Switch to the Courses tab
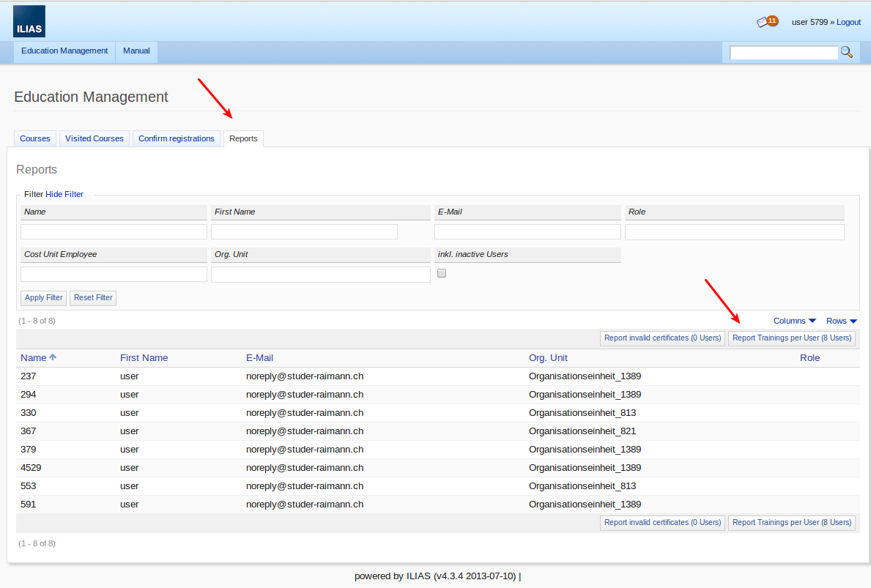This screenshot has height=588, width=871. tap(35, 138)
